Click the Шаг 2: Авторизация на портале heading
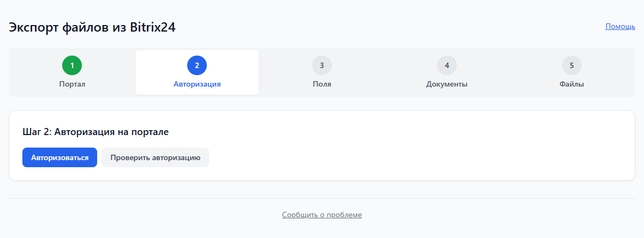The width and height of the screenshot is (644, 238). tap(96, 132)
